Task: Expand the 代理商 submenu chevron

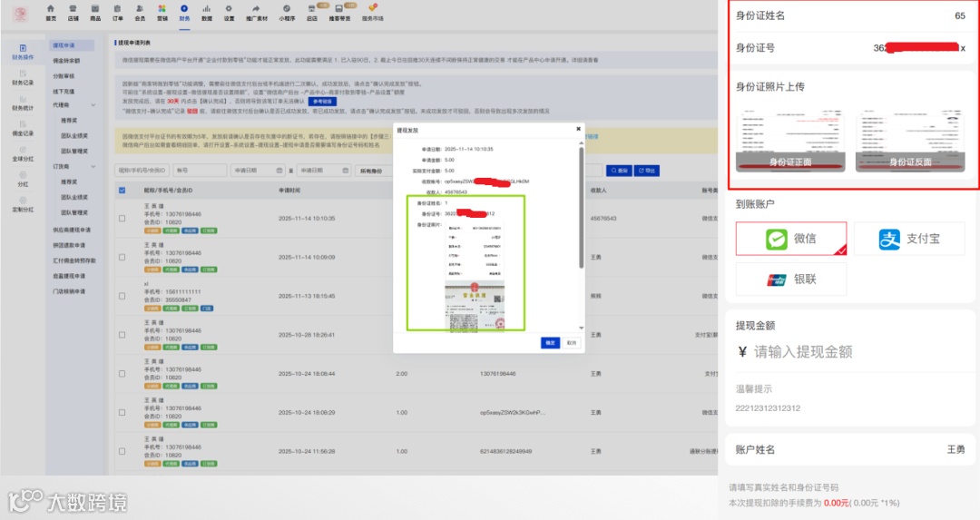Action: pyautogui.click(x=93, y=105)
